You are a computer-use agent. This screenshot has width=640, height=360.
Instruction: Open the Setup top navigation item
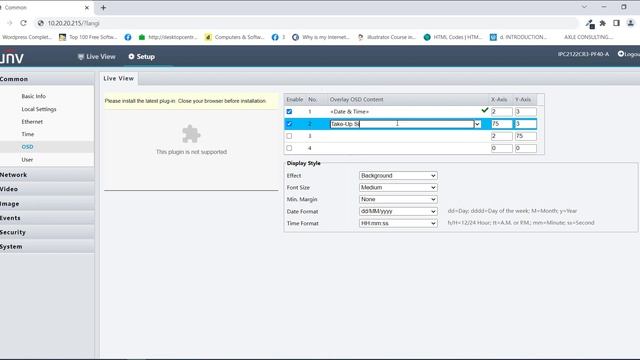[142, 57]
